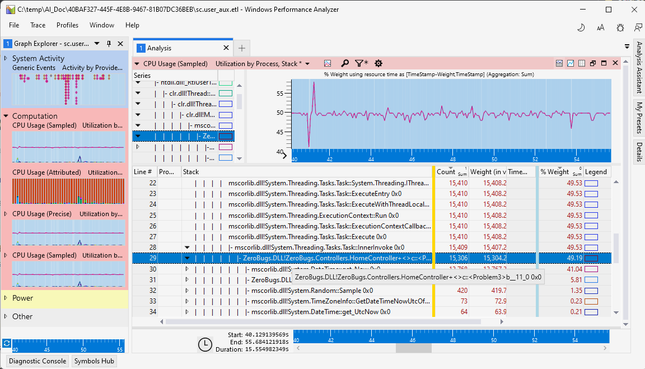The height and width of the screenshot is (369, 645).
Task: Toggle dark mode moon icon
Action: 581,28
